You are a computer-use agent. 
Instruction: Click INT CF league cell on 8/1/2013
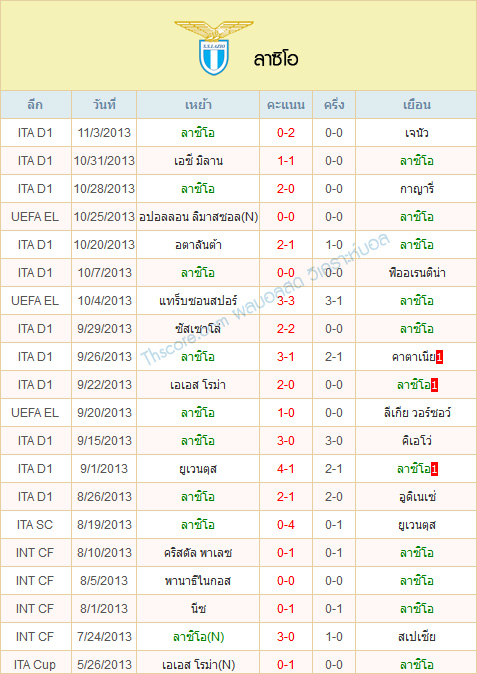click(x=35, y=609)
